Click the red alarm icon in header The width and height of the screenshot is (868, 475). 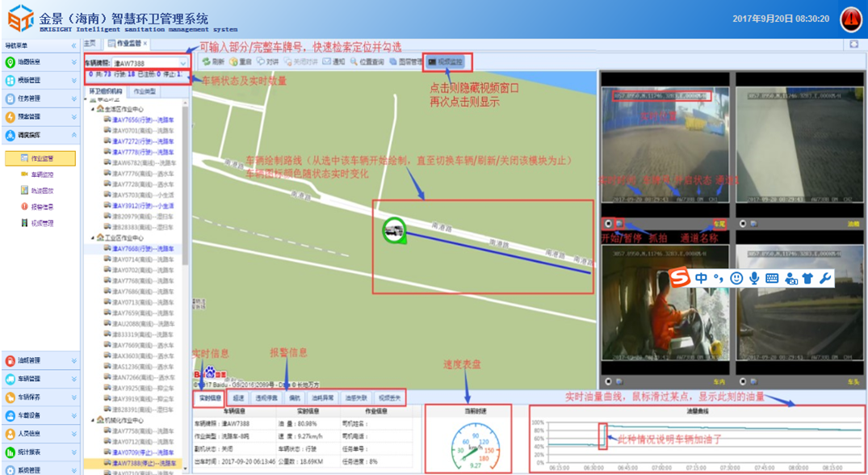pyautogui.click(x=851, y=19)
